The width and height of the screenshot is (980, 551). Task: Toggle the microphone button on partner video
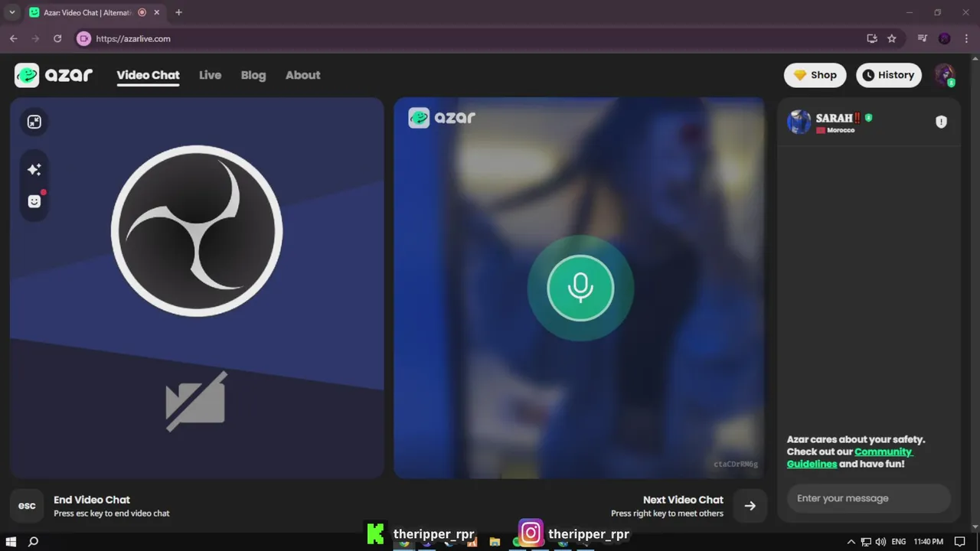[x=580, y=288]
